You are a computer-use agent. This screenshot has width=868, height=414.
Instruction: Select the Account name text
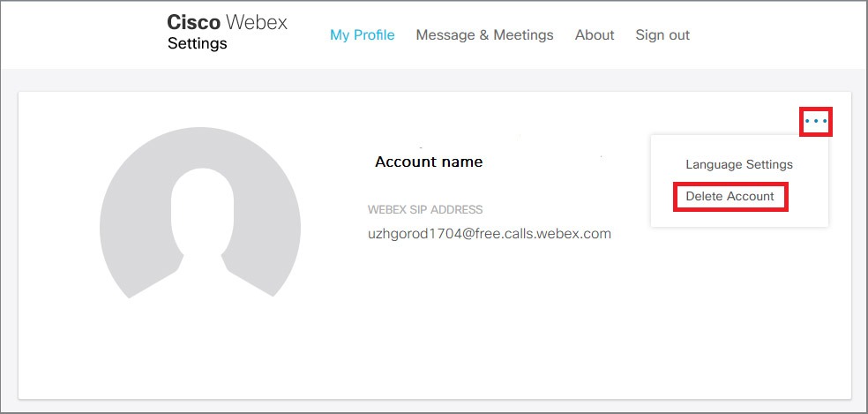point(429,162)
